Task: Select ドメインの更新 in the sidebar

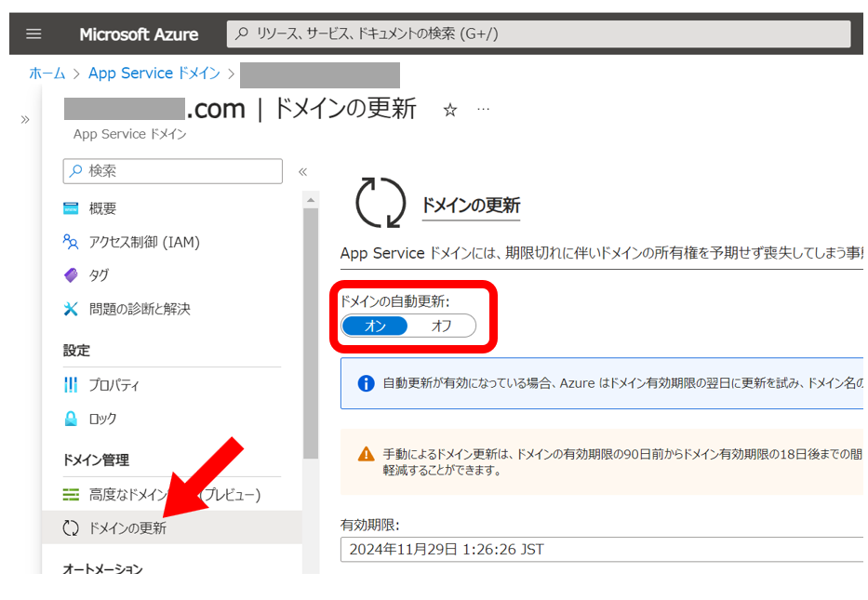Action: [172, 527]
